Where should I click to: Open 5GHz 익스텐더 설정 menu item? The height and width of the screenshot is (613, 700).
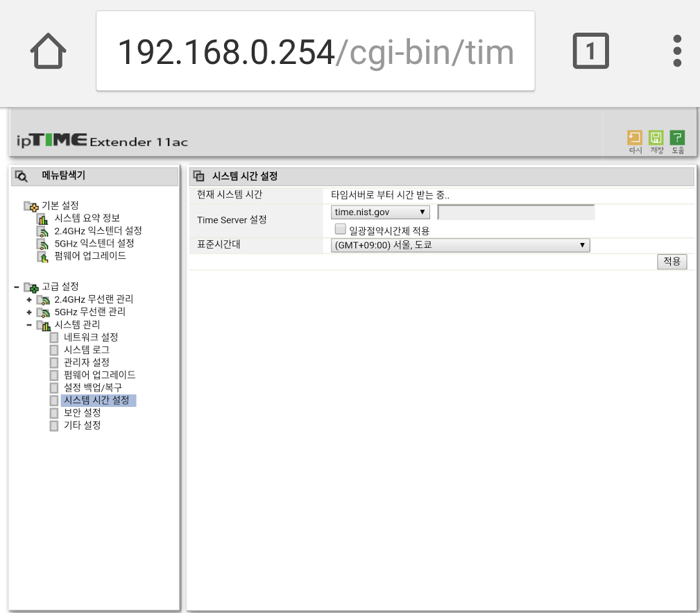click(94, 243)
